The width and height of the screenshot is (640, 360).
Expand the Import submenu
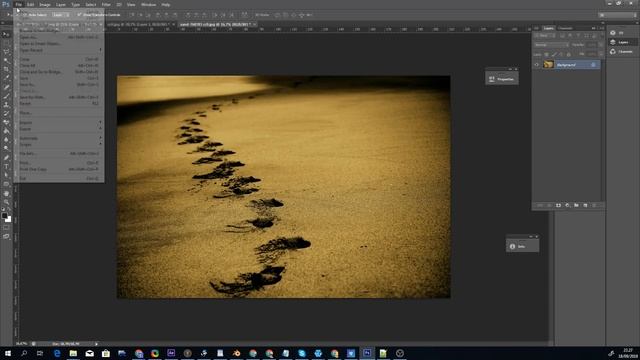[x=59, y=122]
